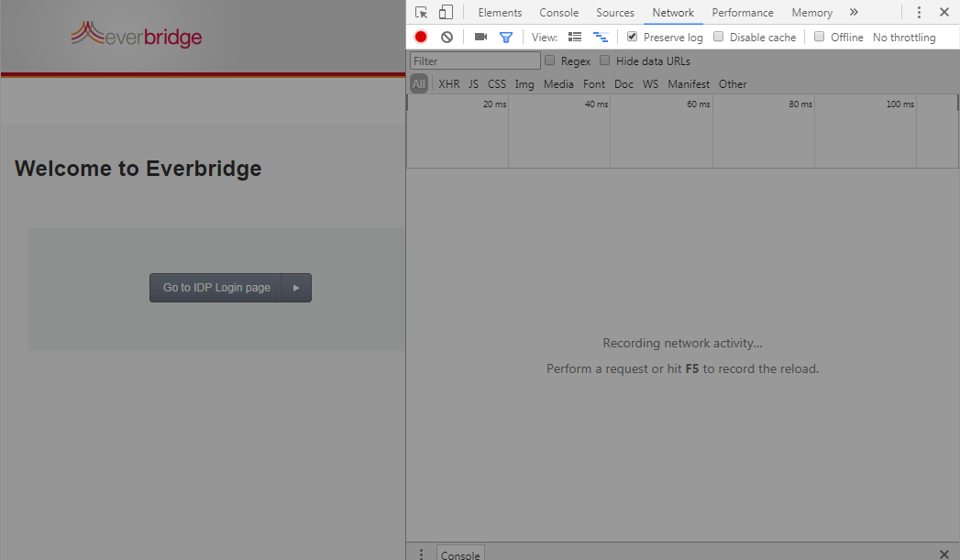Filter requests by Font
Viewport: 960px width, 560px height.
594,83
